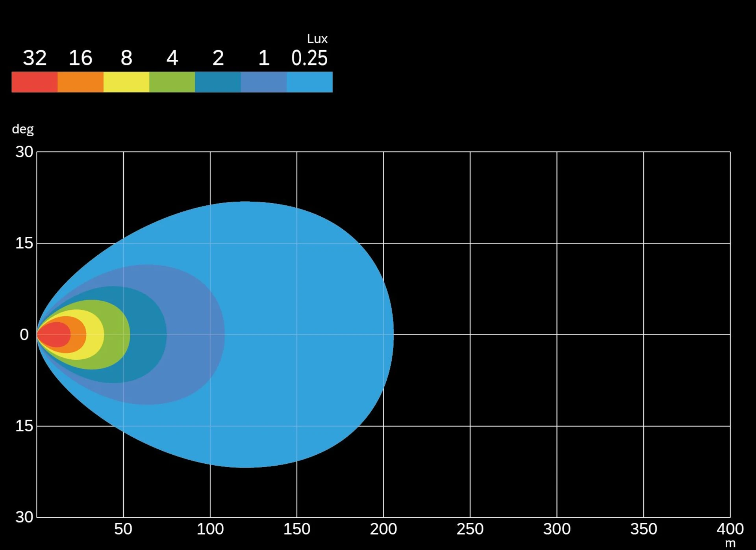
Task: Click the teal 2 lux legend swatch
Action: (x=218, y=82)
